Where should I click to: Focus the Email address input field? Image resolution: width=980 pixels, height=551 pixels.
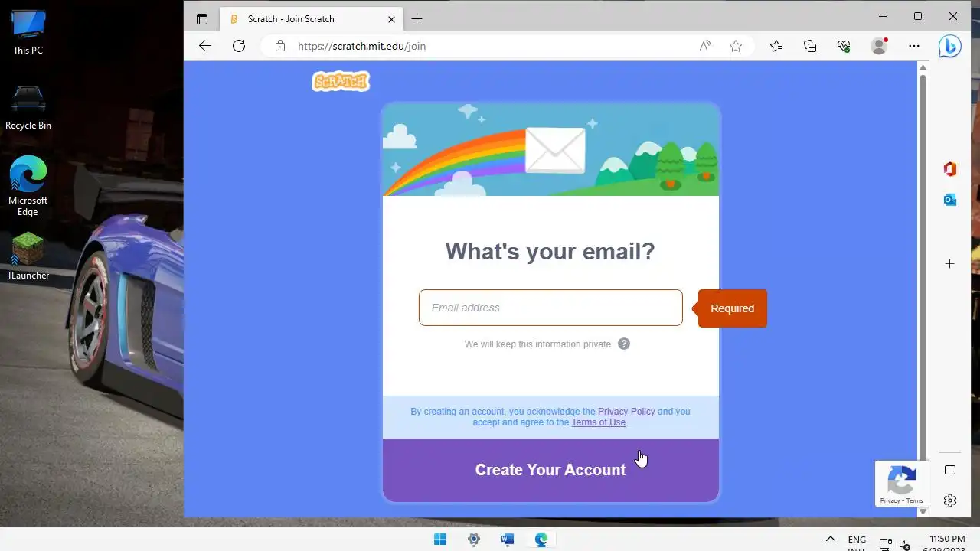(x=550, y=308)
